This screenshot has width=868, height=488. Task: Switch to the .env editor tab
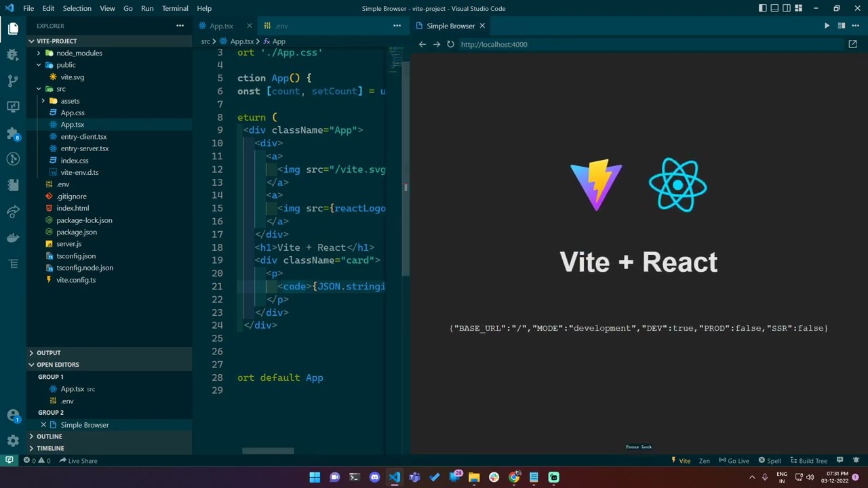(x=281, y=26)
